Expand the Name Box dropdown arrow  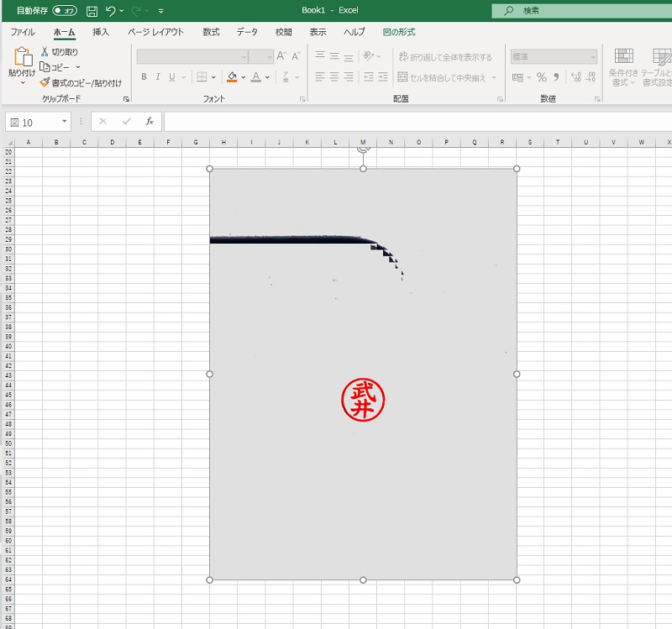(x=64, y=122)
